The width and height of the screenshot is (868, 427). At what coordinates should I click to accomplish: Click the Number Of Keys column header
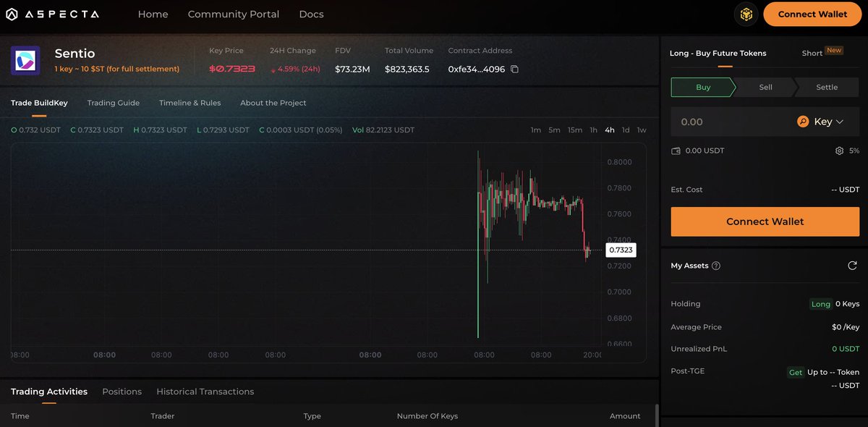427,416
